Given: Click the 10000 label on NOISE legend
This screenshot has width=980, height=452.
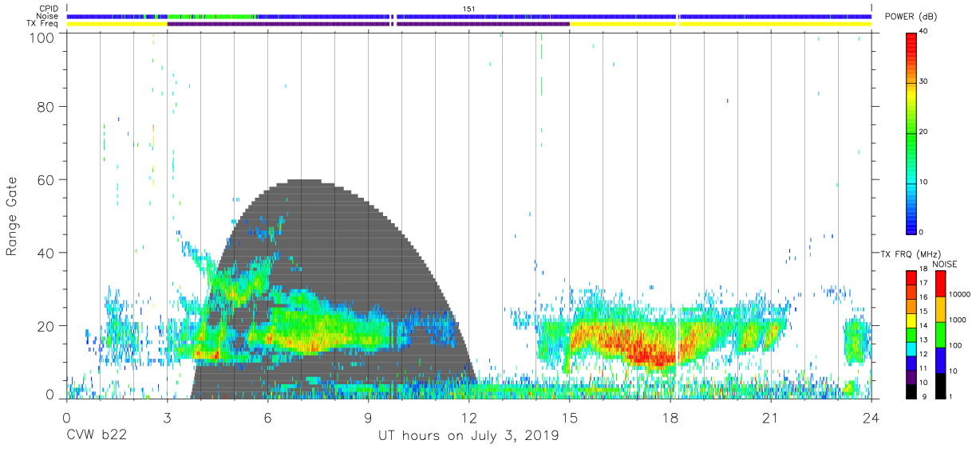Looking at the screenshot, I should click(x=961, y=294).
